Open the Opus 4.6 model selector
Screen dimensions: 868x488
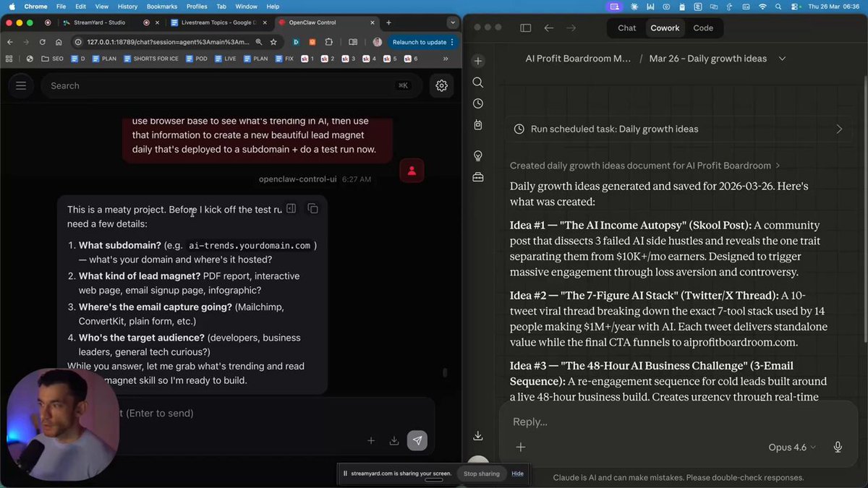792,447
